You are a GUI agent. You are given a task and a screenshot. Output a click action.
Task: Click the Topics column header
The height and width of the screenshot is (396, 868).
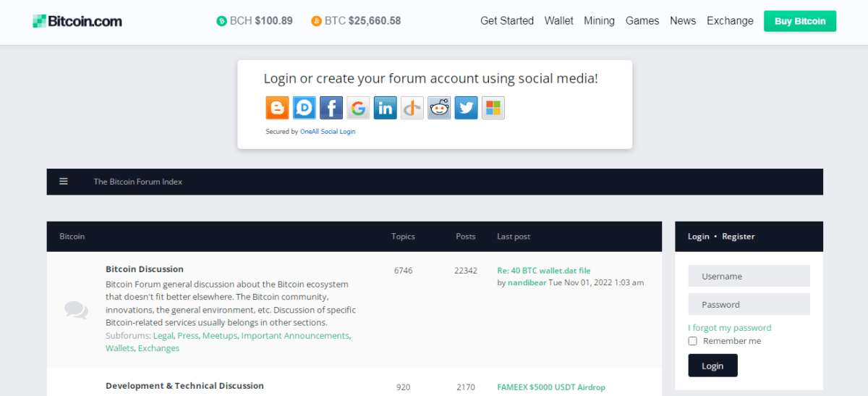tap(404, 237)
